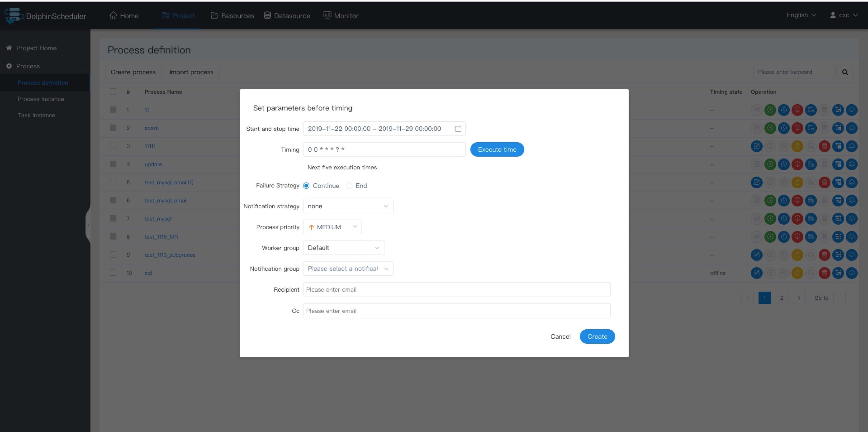
Task: Click the Create button in dialog
Action: point(597,336)
